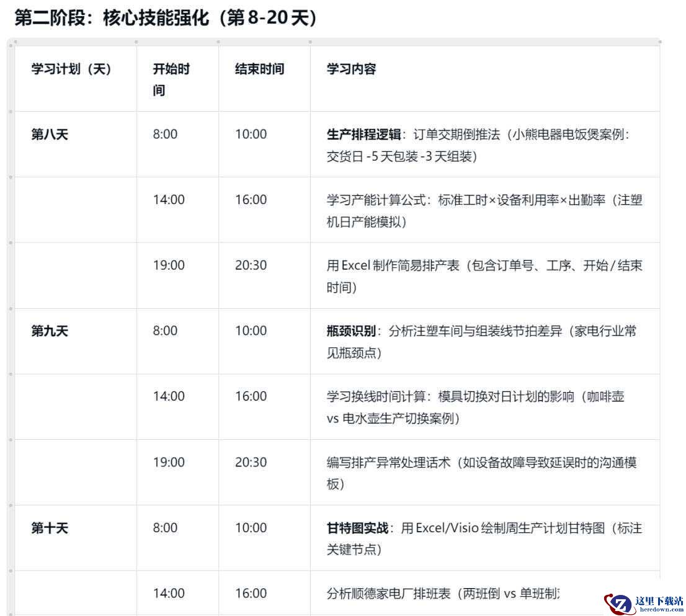Select 8:00 start time in 第九天 row

tap(165, 331)
